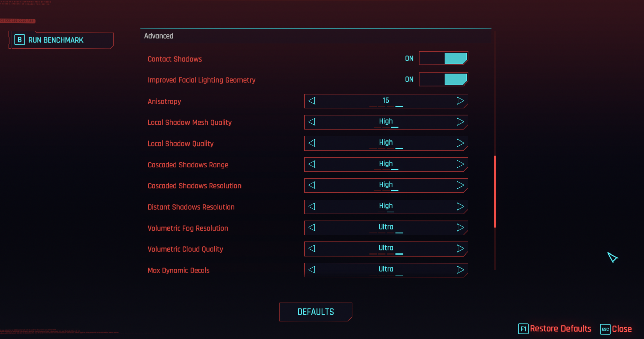Click Local Shadow Mesh Quality value High
Screen dimensions: 644x339
coord(386,121)
